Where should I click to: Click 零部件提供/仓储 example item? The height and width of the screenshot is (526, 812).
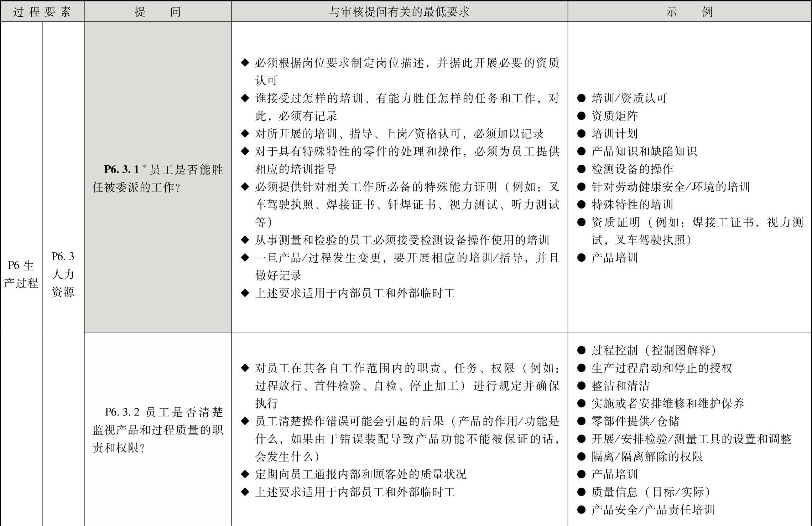click(x=635, y=421)
